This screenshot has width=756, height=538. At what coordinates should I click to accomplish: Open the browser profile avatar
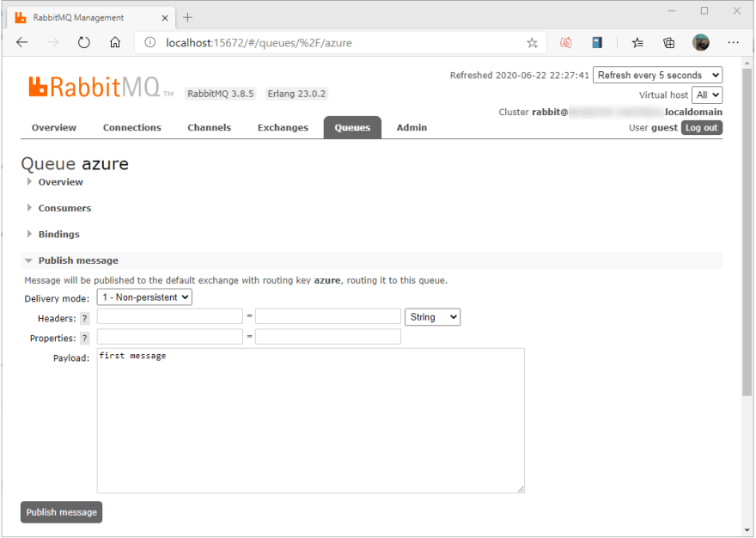(x=700, y=42)
